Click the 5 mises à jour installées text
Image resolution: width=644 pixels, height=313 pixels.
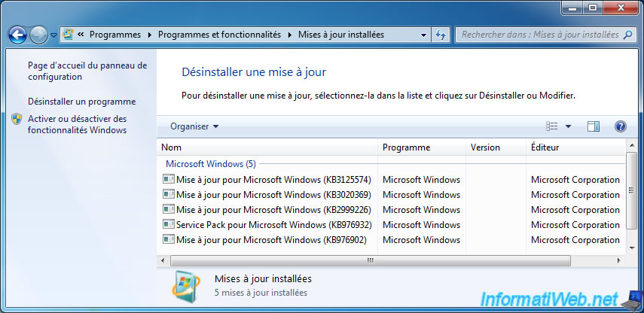tap(261, 293)
